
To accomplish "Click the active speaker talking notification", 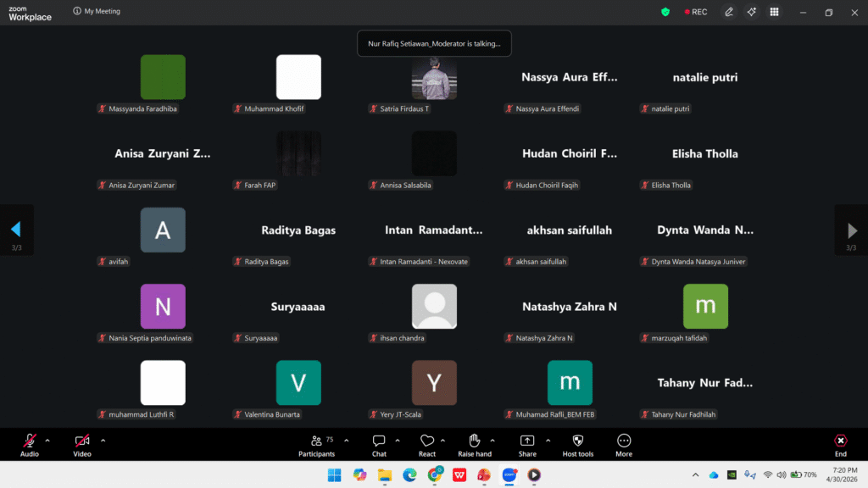I will pyautogui.click(x=434, y=43).
